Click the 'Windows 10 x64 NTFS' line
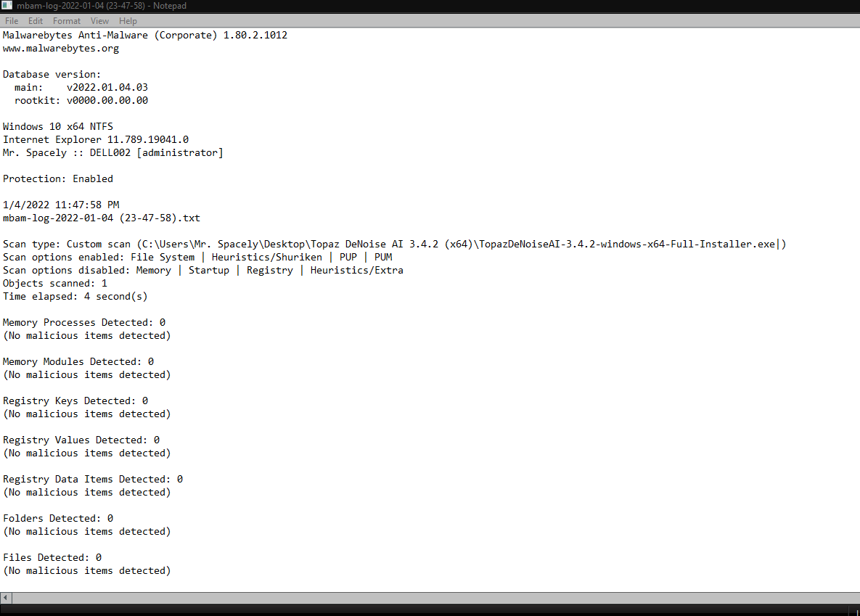 pos(57,126)
